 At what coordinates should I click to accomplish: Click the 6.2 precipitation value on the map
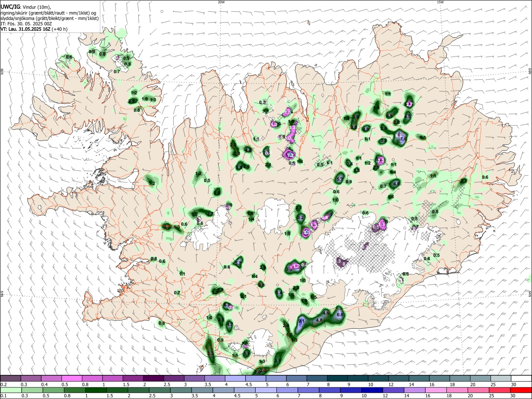[x=300, y=217]
